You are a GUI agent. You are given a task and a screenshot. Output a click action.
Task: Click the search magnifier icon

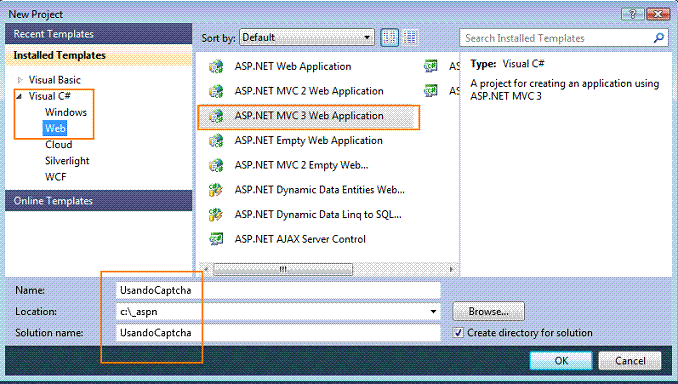(659, 38)
